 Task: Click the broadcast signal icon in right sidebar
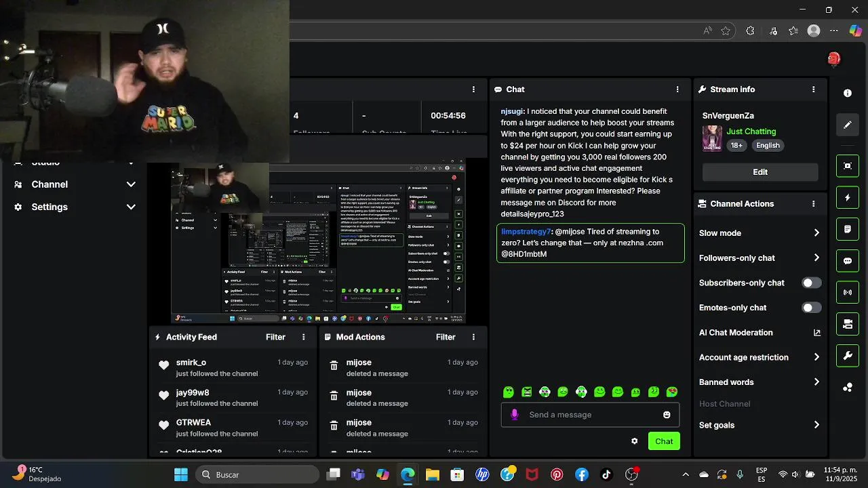pyautogui.click(x=848, y=293)
